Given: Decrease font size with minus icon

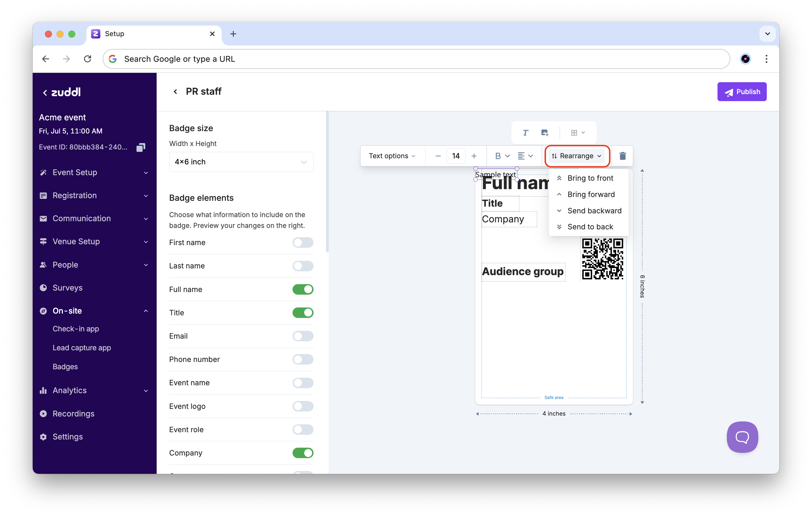Looking at the screenshot, I should click(438, 156).
